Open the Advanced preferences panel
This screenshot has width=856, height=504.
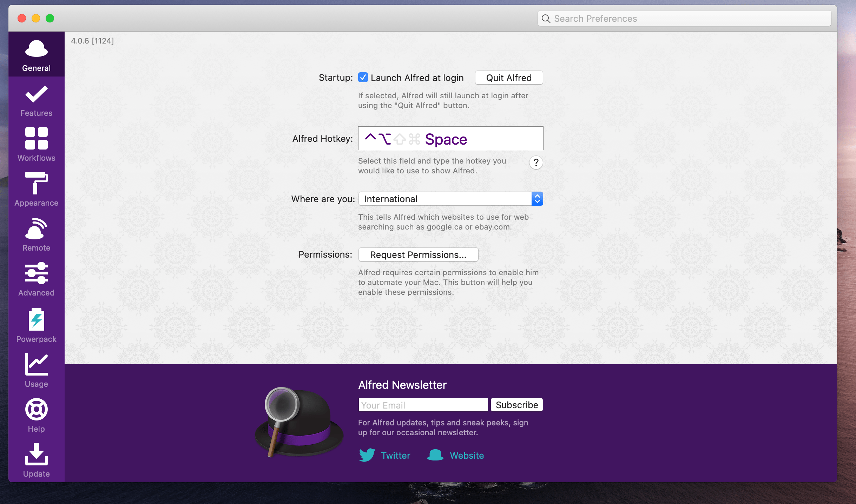tap(36, 279)
